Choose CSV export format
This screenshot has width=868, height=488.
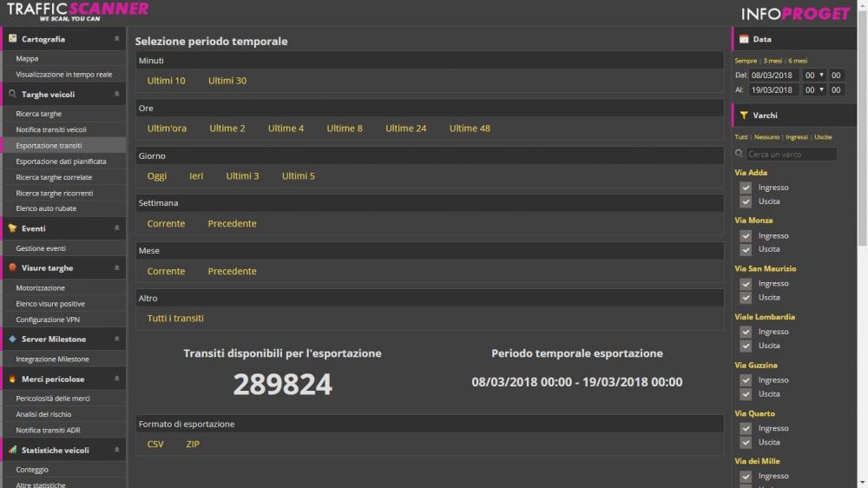155,445
